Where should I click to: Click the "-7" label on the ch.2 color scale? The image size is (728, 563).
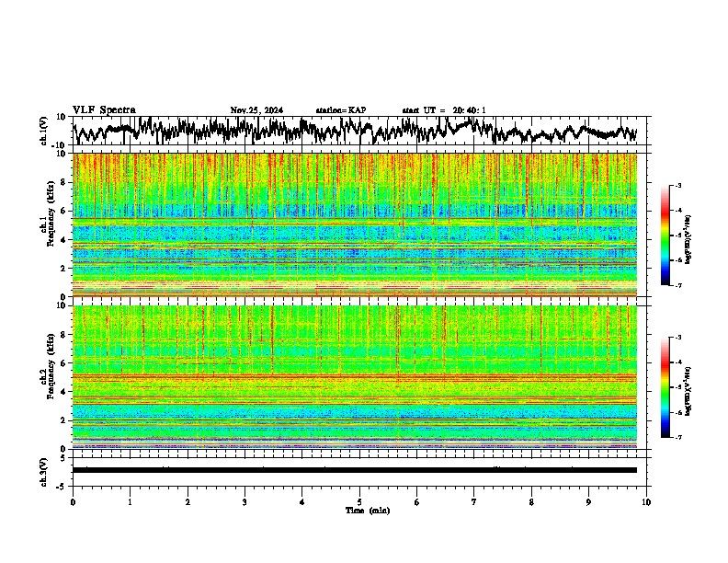pyautogui.click(x=677, y=438)
